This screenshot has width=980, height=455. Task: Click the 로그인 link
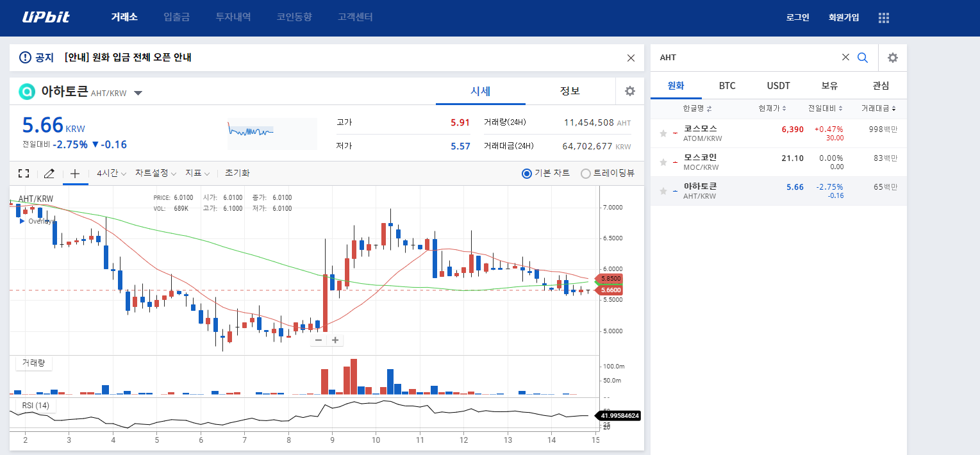click(798, 18)
